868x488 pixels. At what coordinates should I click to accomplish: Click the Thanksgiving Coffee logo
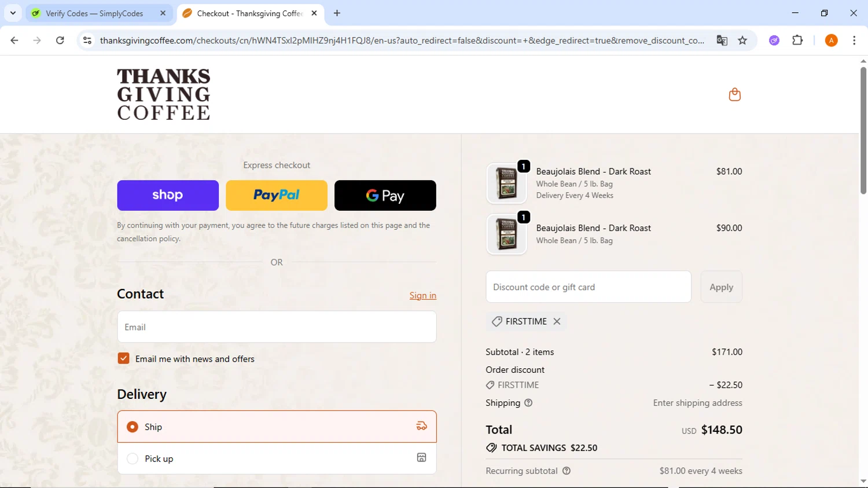coord(164,94)
